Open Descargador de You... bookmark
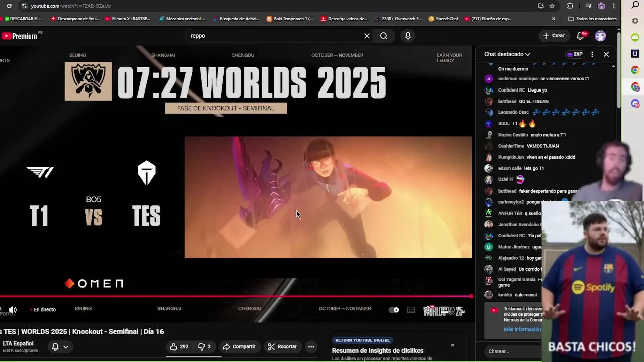This screenshot has width=644, height=362. click(x=74, y=19)
